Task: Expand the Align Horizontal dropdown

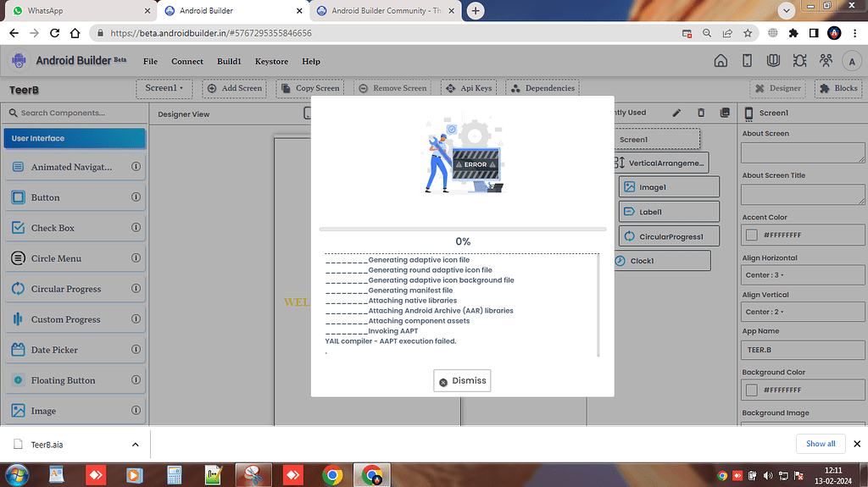Action: (803, 275)
